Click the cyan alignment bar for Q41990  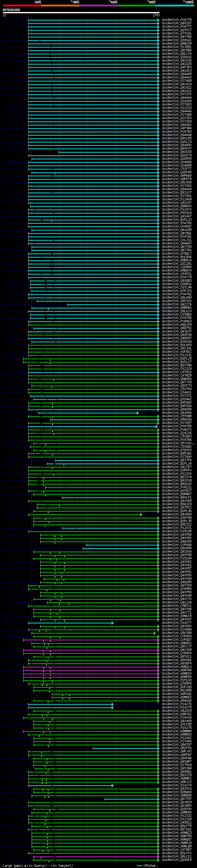[88, 413]
